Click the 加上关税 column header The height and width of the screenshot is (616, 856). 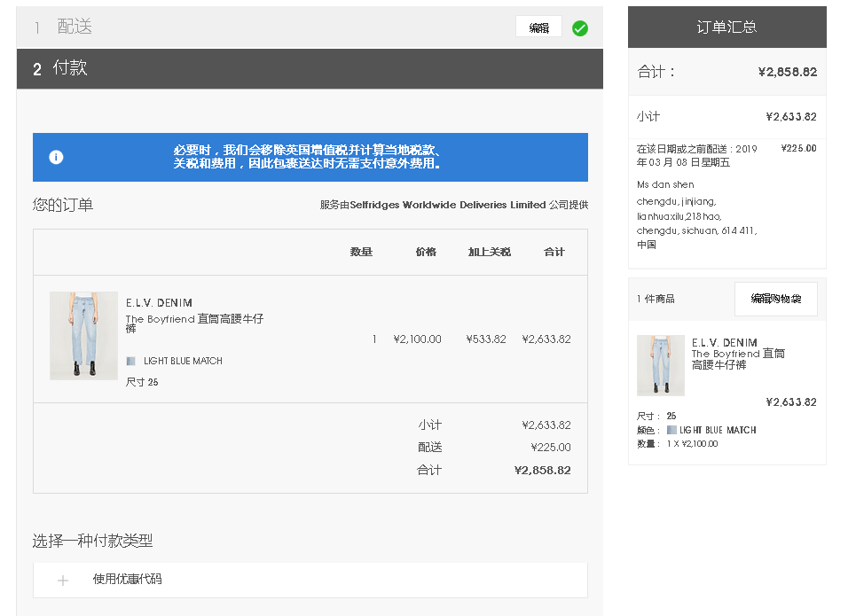489,253
